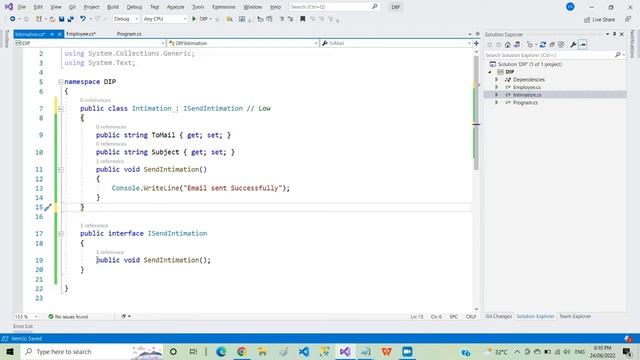Click the Navigate Backward icon
The image size is (640, 360).
tap(12, 19)
